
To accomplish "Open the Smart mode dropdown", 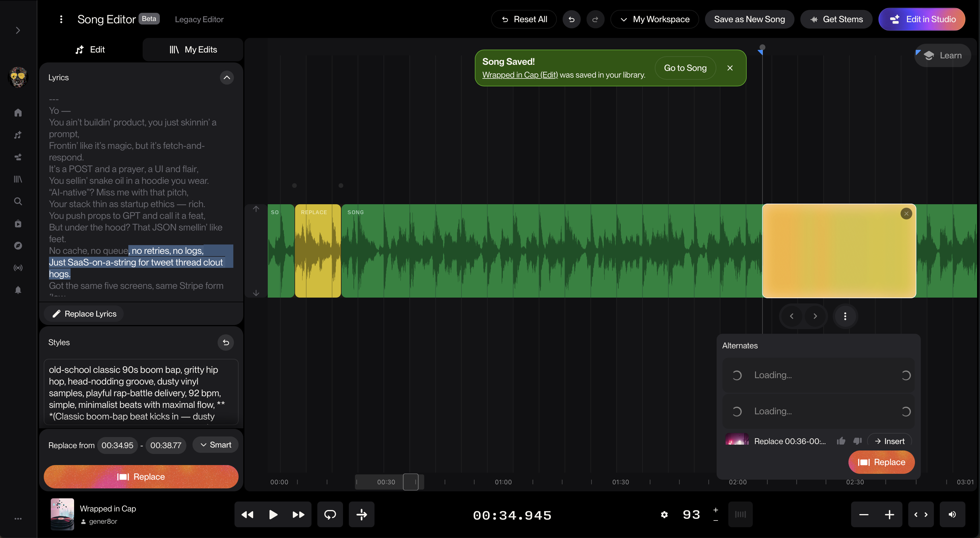I will (215, 445).
